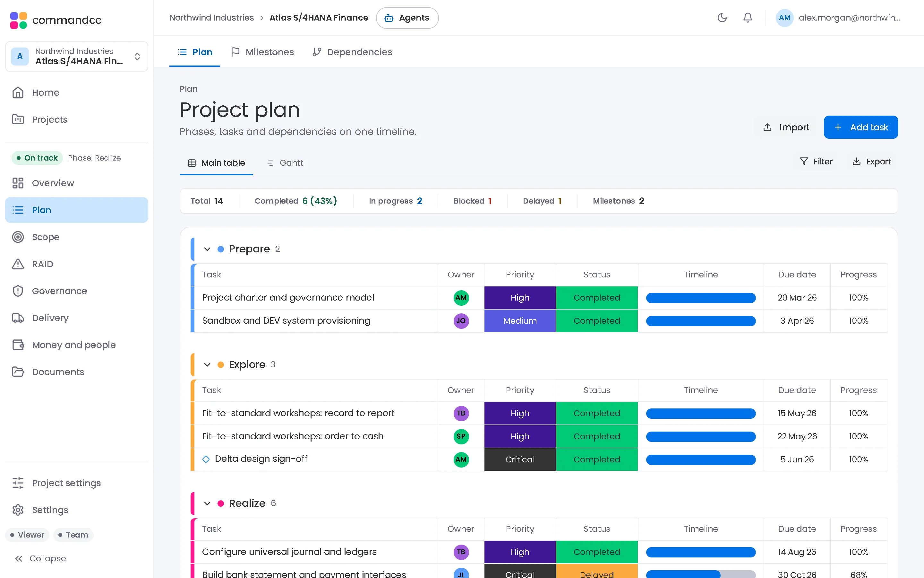Switch to the Plan top tab
Screen dimensions: 924x578
point(195,52)
